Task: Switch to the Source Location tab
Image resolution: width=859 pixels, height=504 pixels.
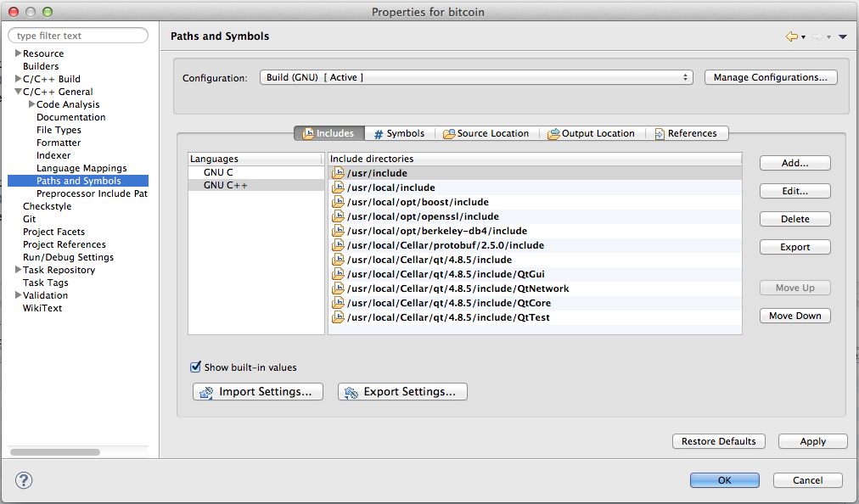Action: click(486, 133)
